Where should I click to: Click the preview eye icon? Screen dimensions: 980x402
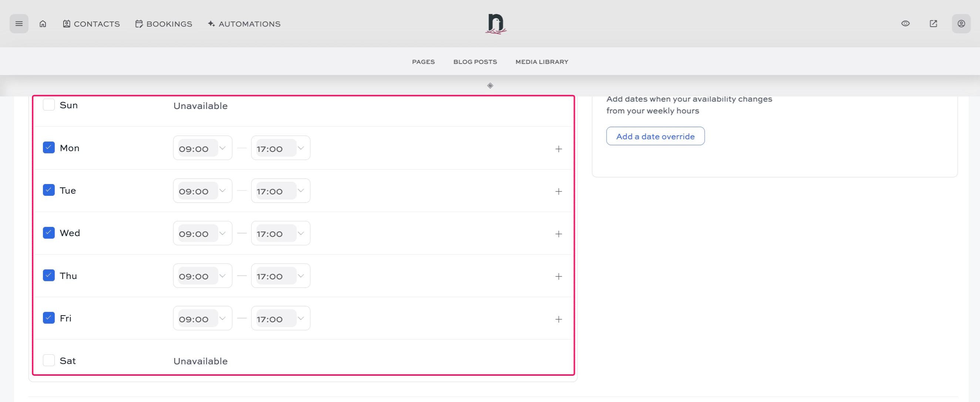905,24
